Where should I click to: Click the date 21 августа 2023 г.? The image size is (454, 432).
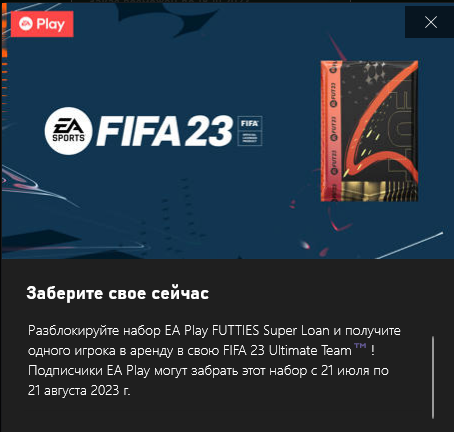point(79,390)
